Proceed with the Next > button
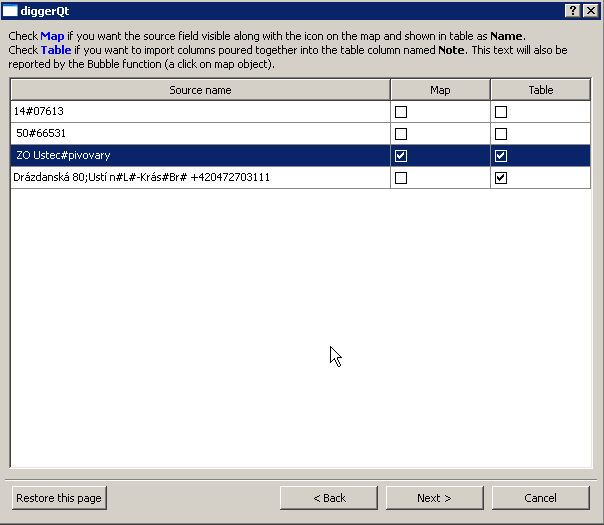 coord(434,498)
